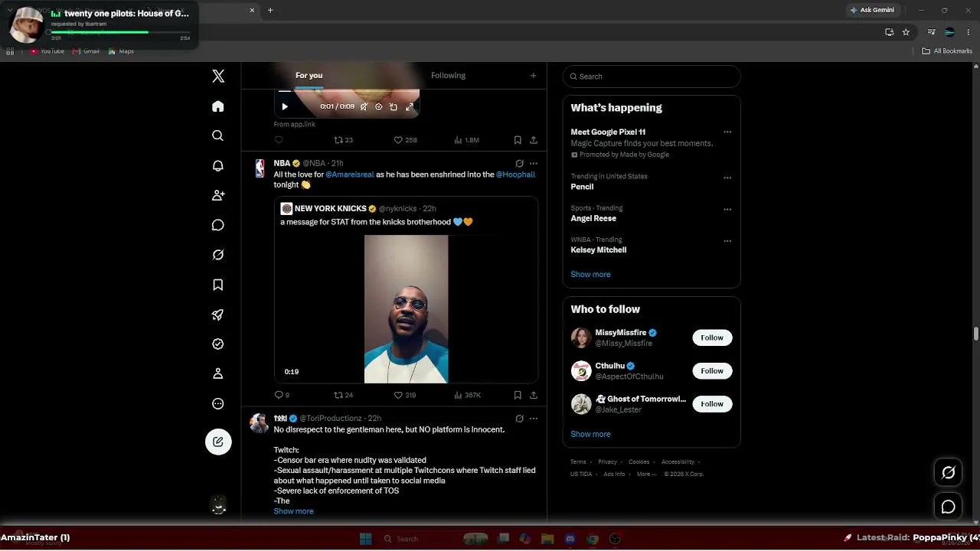Image resolution: width=980 pixels, height=551 pixels.
Task: Open the @Hoophall mention link
Action: click(515, 174)
